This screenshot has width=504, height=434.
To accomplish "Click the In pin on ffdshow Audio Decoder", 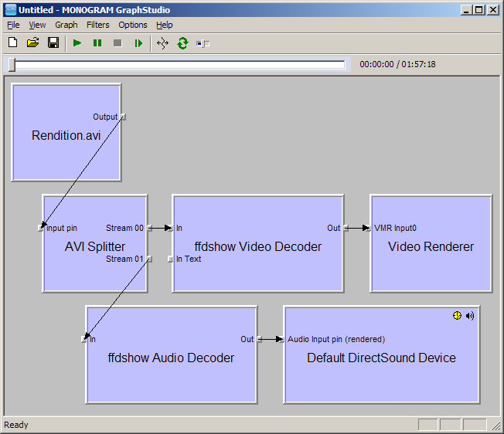I will (x=84, y=339).
